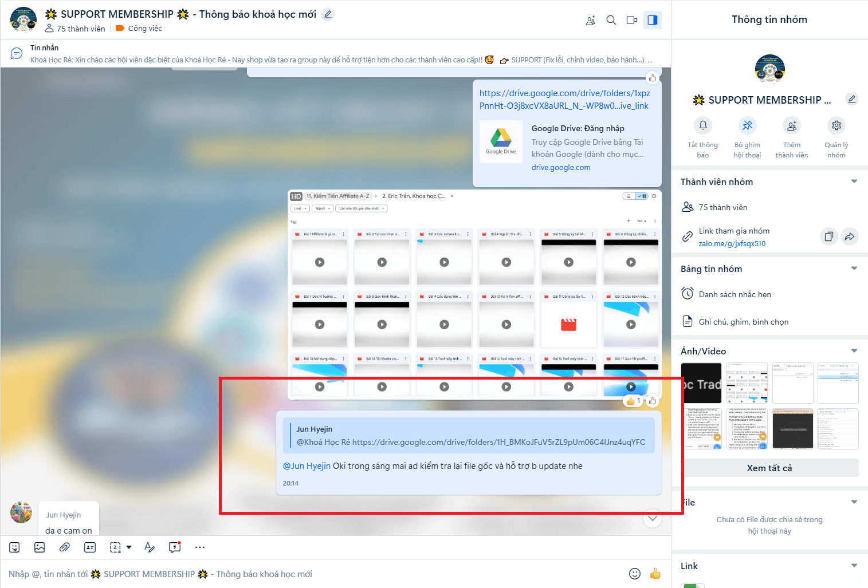Copy the group join link

[x=828, y=236]
